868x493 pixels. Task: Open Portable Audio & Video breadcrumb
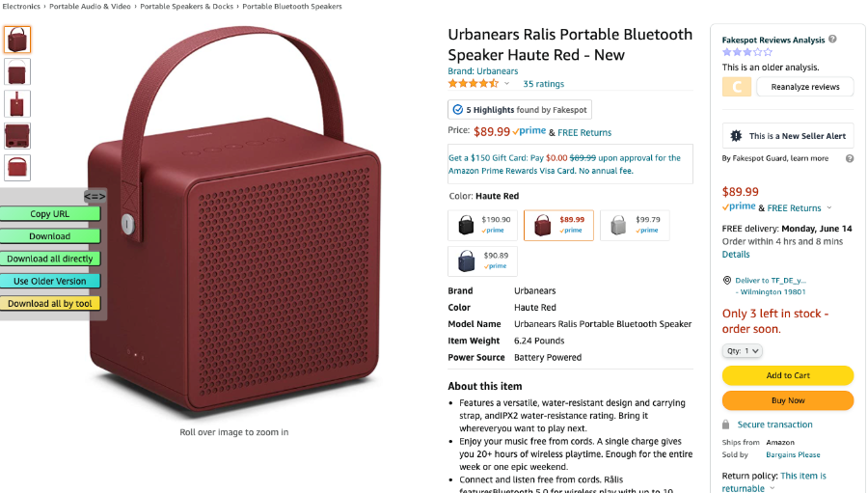[90, 7]
